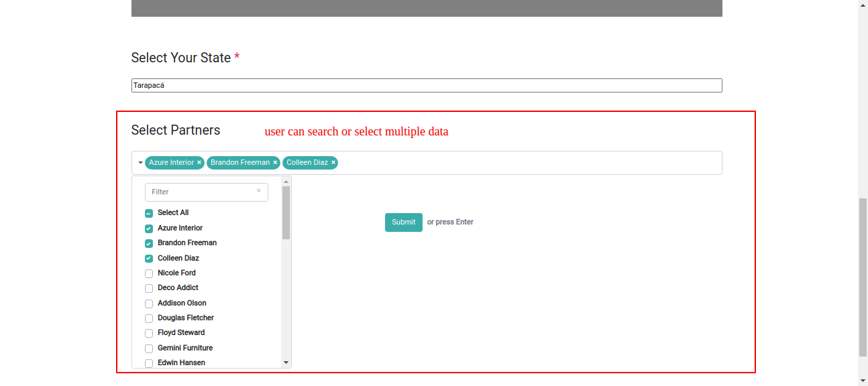Click the partner list scroll down arrow
The width and height of the screenshot is (868, 386).
pyautogui.click(x=286, y=363)
